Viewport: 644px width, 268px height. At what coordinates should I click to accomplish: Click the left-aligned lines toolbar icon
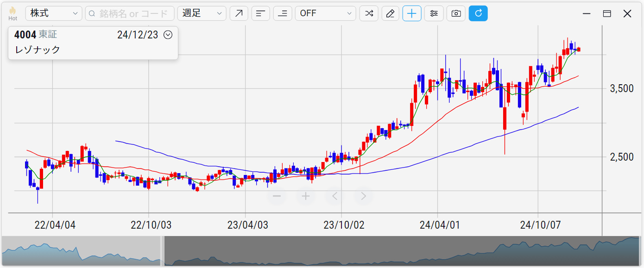(x=260, y=13)
